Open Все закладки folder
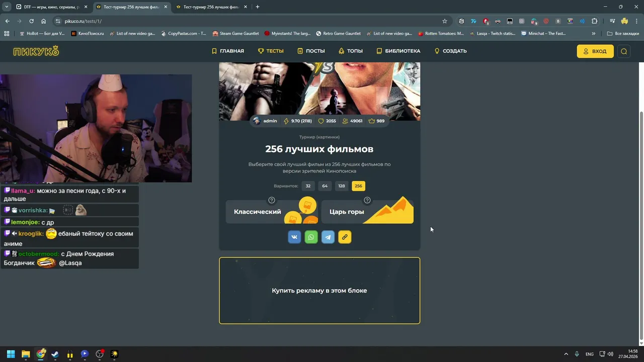This screenshot has width=644, height=362. [623, 34]
